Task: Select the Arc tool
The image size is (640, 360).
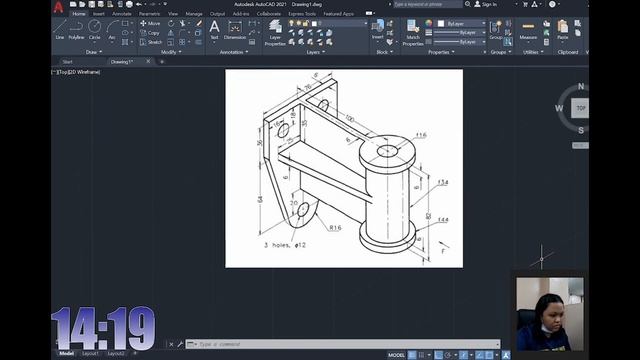Action: pyautogui.click(x=112, y=29)
